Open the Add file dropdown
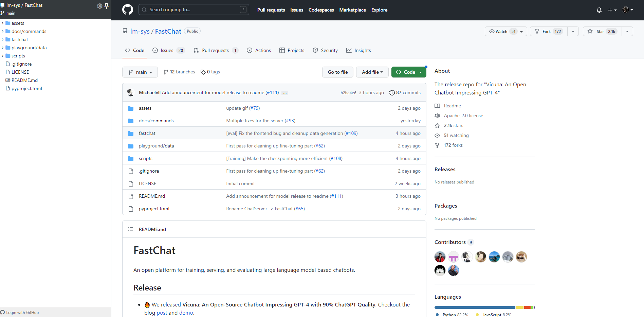This screenshot has height=317, width=644. point(372,72)
